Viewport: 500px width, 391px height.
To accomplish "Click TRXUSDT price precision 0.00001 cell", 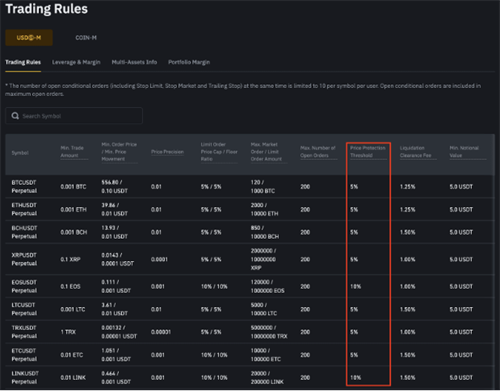I will point(161,332).
